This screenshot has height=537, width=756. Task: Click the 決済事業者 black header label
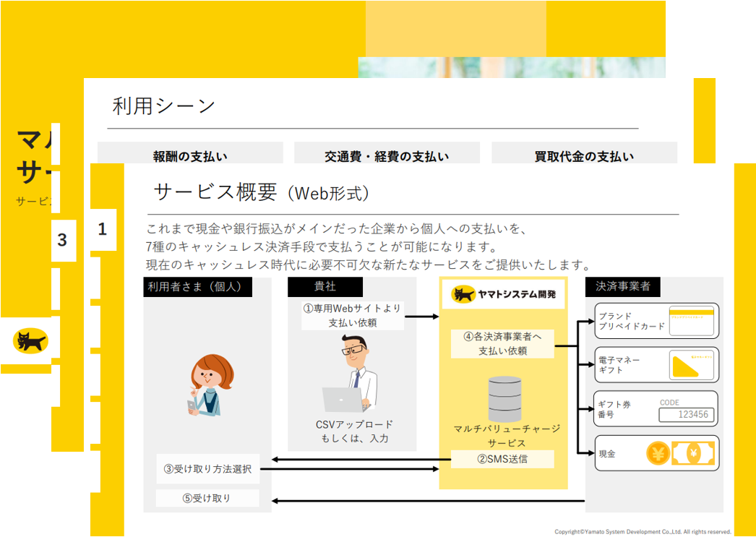coord(622,286)
